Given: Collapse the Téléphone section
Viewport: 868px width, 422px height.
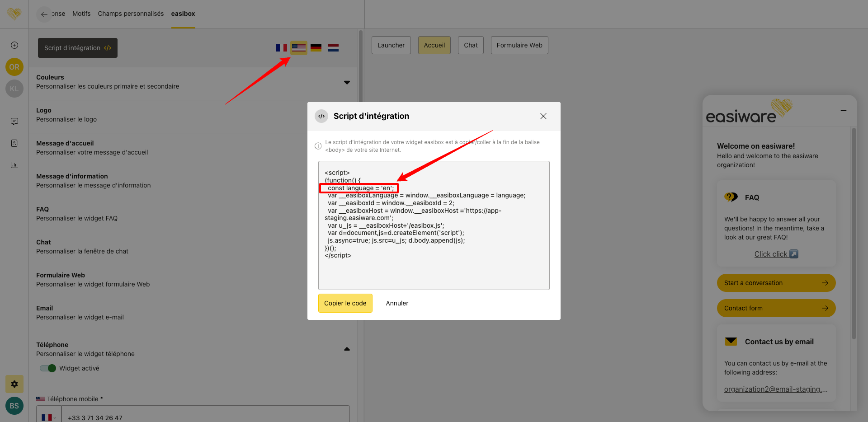Looking at the screenshot, I should pyautogui.click(x=347, y=349).
